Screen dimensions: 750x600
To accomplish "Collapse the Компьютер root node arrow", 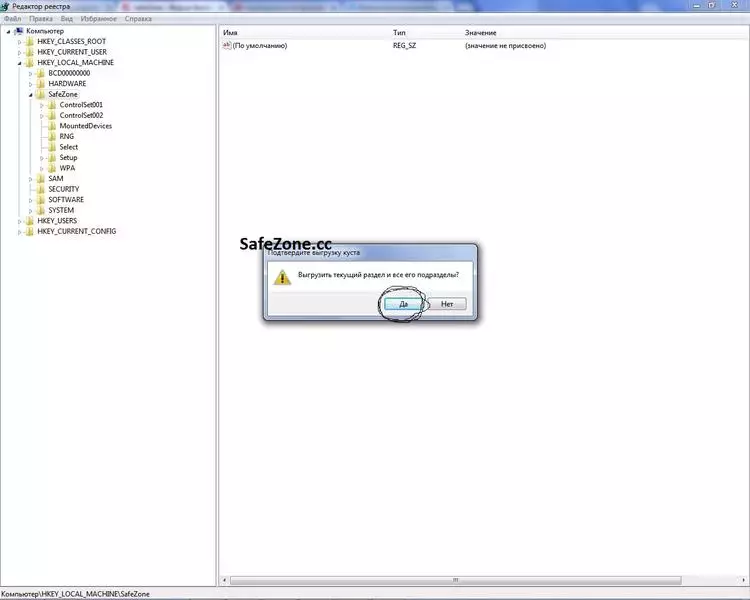I will click(x=8, y=32).
